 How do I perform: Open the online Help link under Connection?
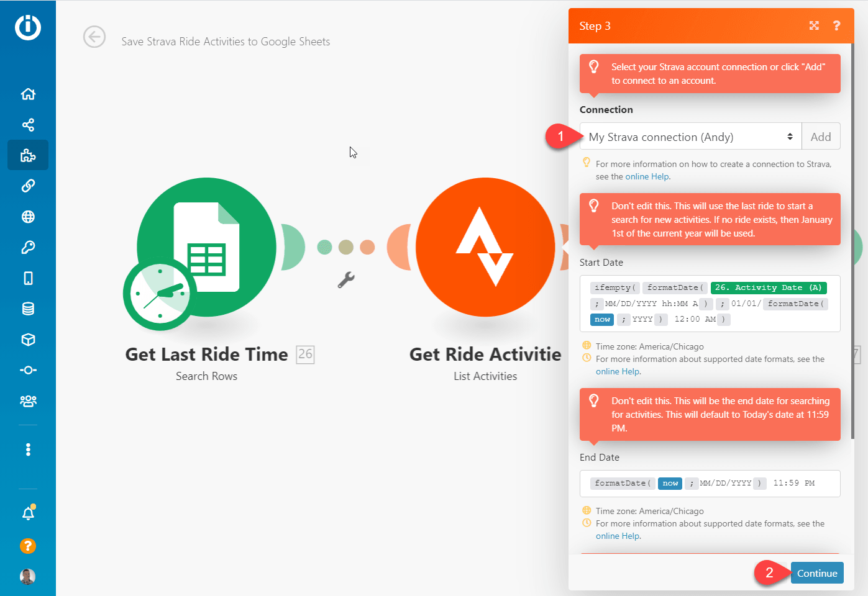coord(647,177)
